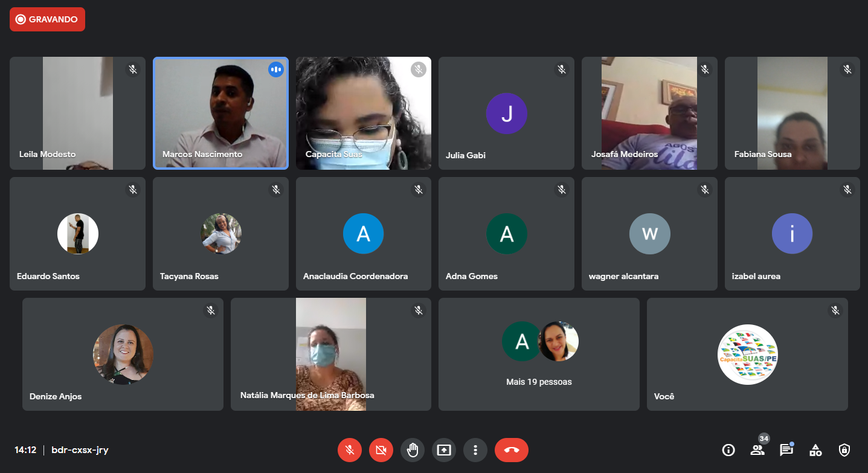Click muted mic icon on Leila Modesto tile

pyautogui.click(x=133, y=69)
